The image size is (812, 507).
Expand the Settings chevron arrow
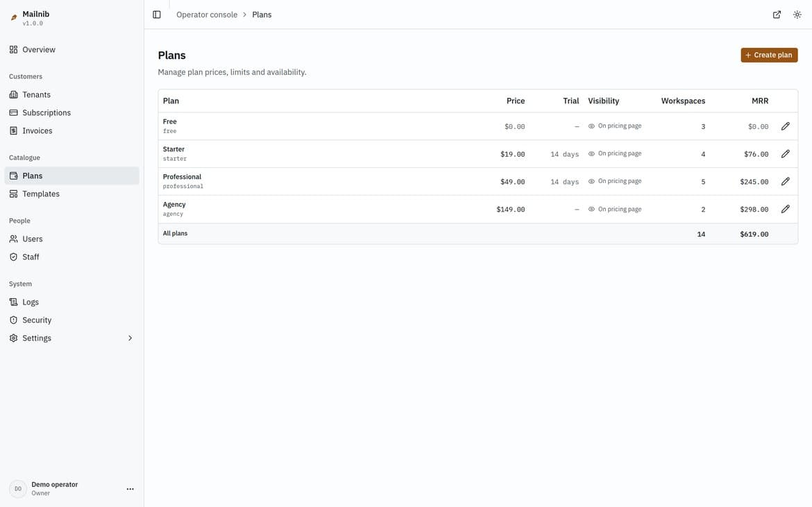click(x=130, y=338)
